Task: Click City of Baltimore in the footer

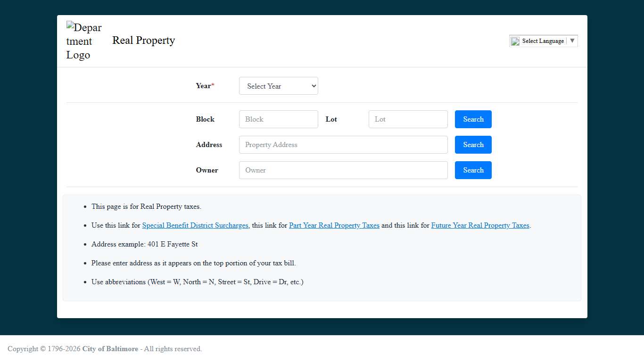Action: (x=110, y=349)
